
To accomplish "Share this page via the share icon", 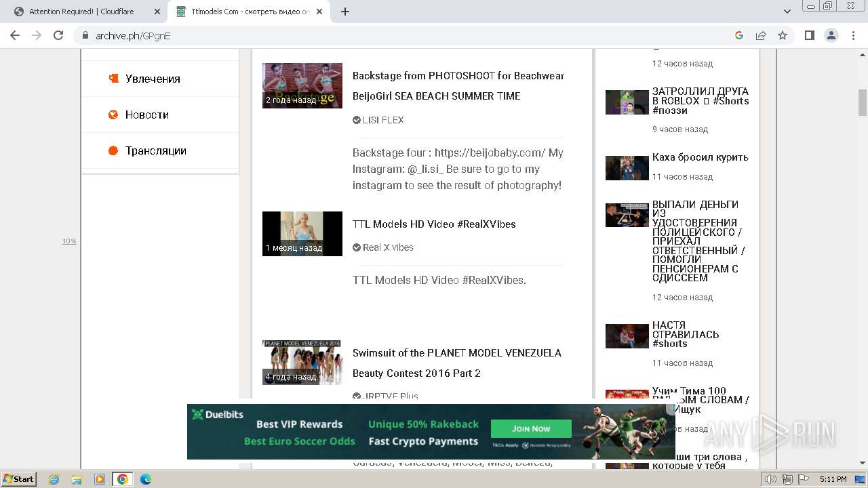I will pos(761,35).
